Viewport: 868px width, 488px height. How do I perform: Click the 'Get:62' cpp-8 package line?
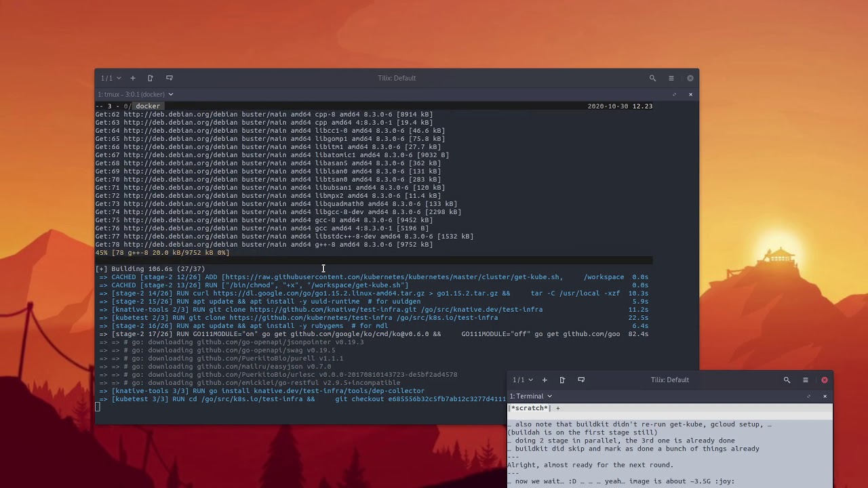(x=264, y=115)
